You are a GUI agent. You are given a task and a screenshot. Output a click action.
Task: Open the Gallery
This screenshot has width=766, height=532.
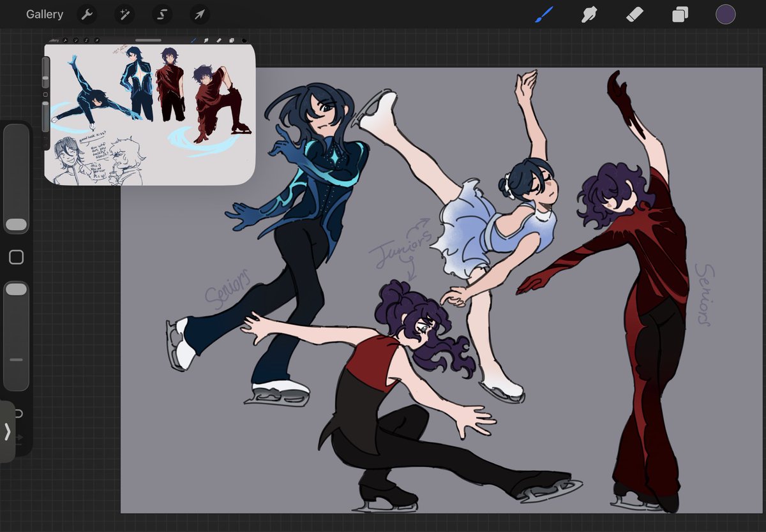pyautogui.click(x=45, y=14)
